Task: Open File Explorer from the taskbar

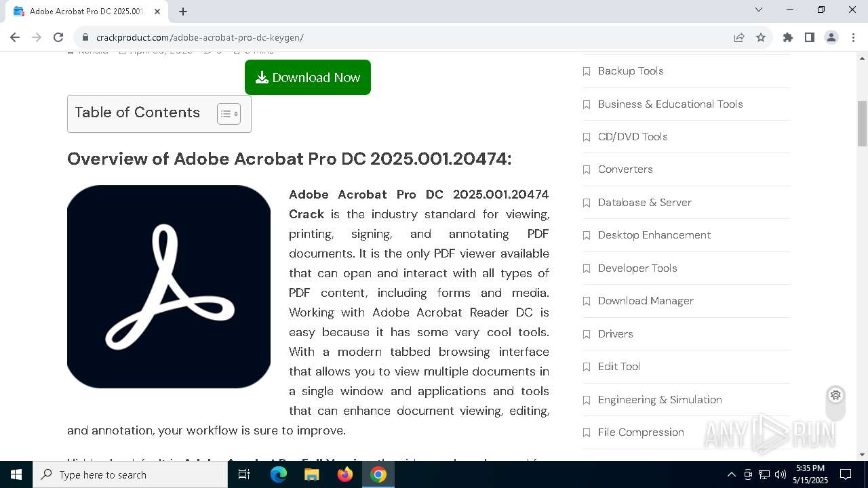Action: tap(311, 474)
